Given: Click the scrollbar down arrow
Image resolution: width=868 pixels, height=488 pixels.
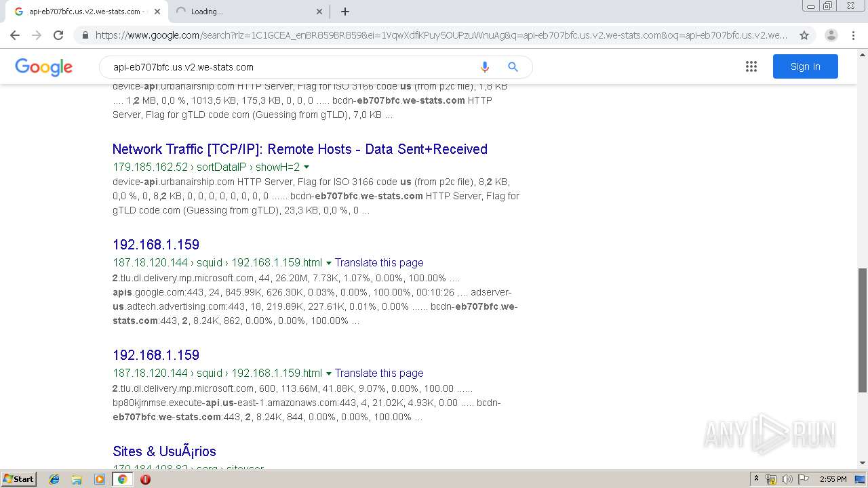Looking at the screenshot, I should (863, 464).
